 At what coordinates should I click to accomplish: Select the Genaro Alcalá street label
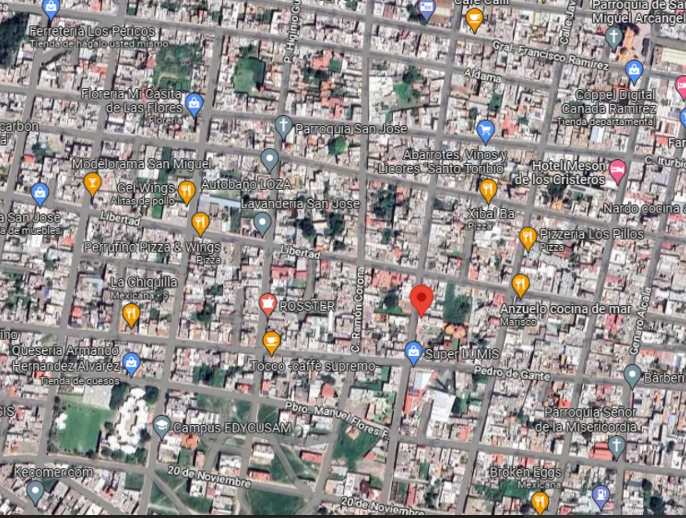point(641,321)
